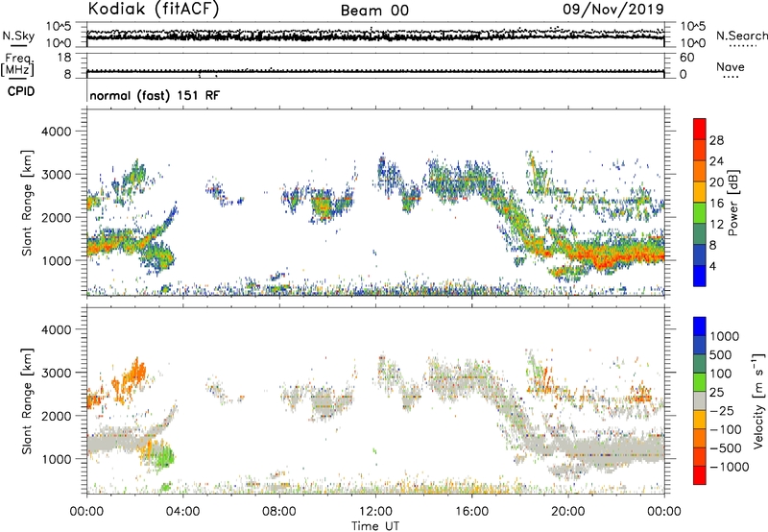This screenshot has height=532, width=768.
Task: Click the "3000" tick of the power panel
Action: (x=56, y=175)
